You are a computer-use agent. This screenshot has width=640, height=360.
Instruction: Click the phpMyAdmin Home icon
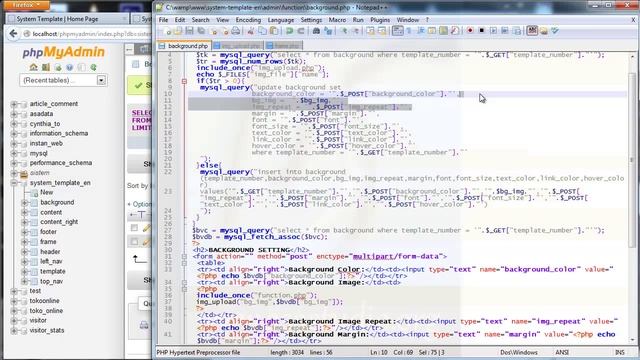point(33,67)
